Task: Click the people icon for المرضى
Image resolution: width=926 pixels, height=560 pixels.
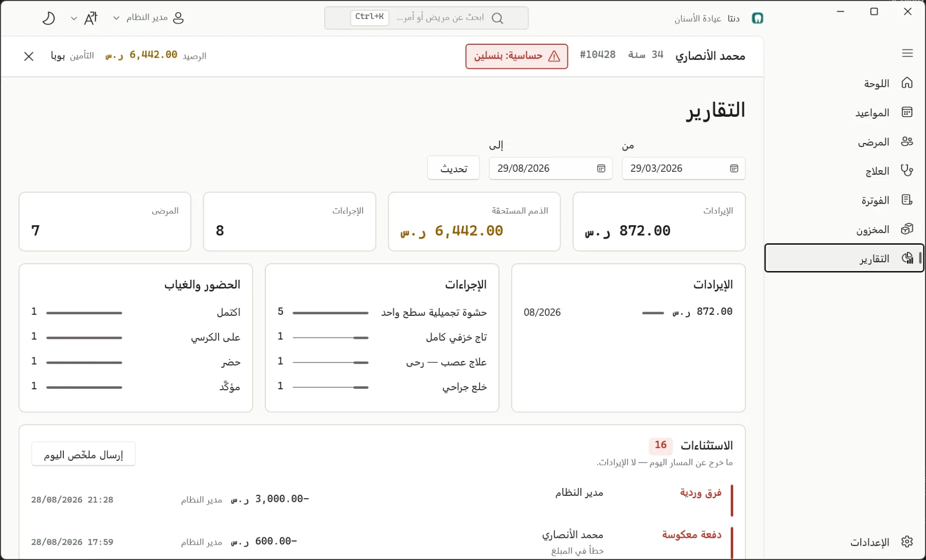Action: [x=907, y=141]
